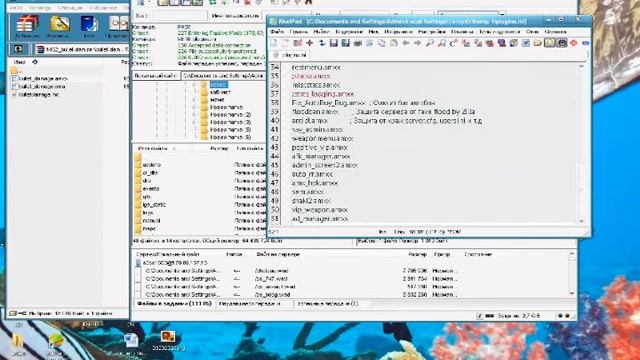This screenshot has width=640, height=360.
Task: Click line afk_manager.amxx in AkelPad
Action: [x=321, y=156]
